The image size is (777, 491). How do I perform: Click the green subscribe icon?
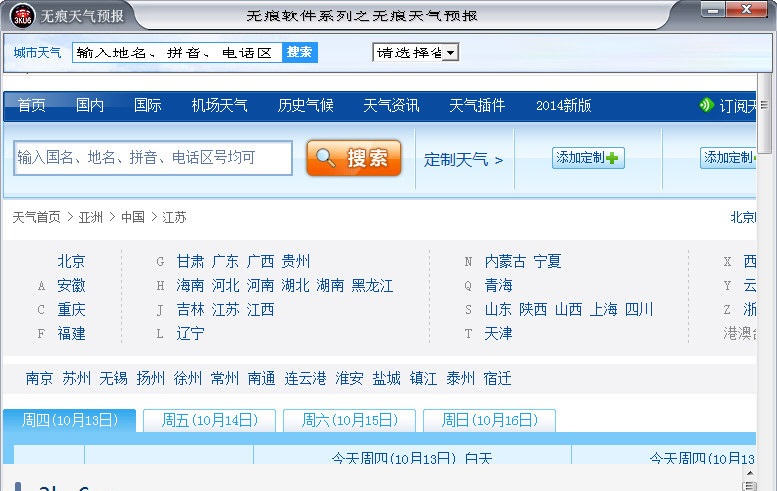pos(706,105)
